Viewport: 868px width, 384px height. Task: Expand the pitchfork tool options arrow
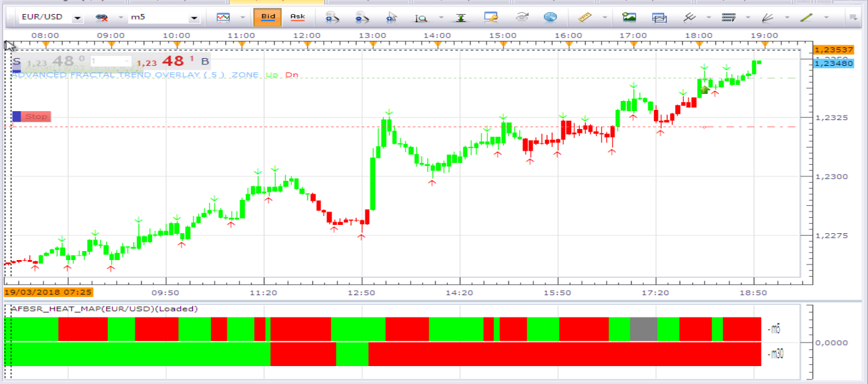coord(708,18)
